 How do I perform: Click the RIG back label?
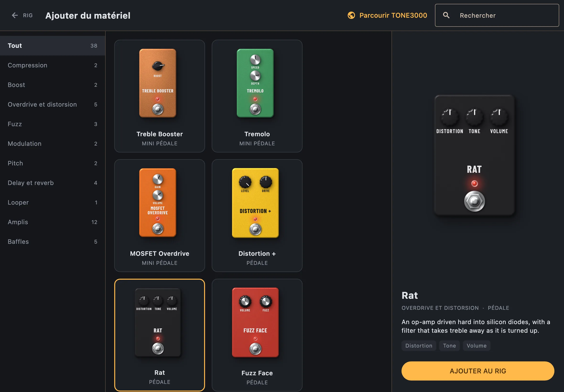[28, 15]
